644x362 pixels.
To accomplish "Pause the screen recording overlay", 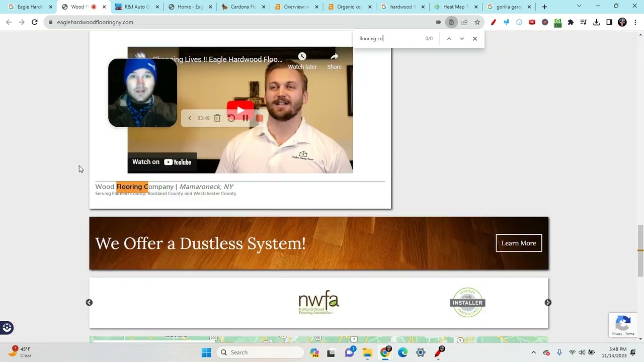I will click(x=245, y=118).
